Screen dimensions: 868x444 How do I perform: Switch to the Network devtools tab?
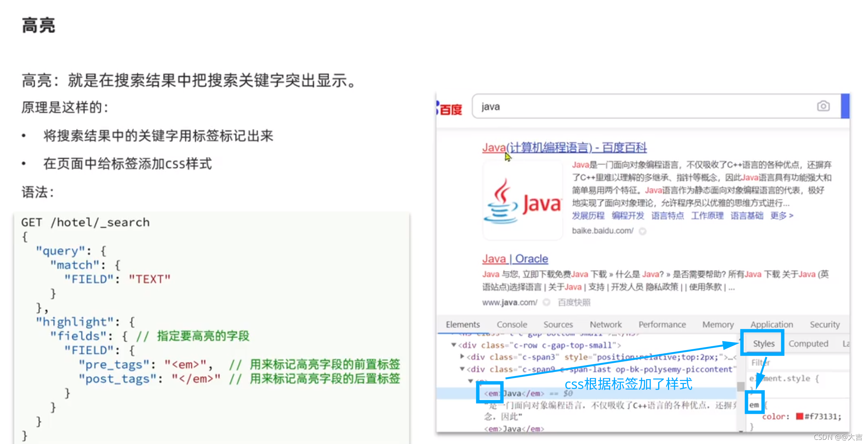pyautogui.click(x=605, y=324)
